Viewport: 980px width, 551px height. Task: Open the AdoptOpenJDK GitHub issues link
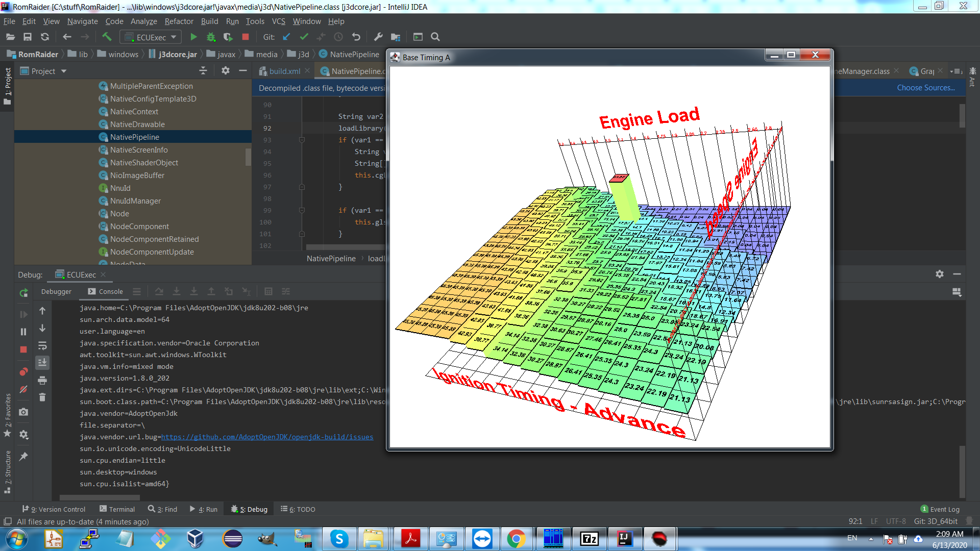click(267, 437)
